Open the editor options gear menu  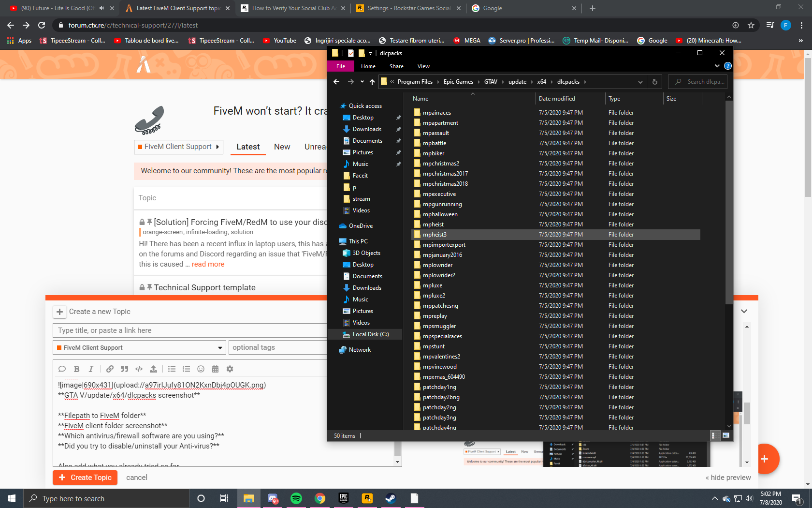click(x=230, y=369)
